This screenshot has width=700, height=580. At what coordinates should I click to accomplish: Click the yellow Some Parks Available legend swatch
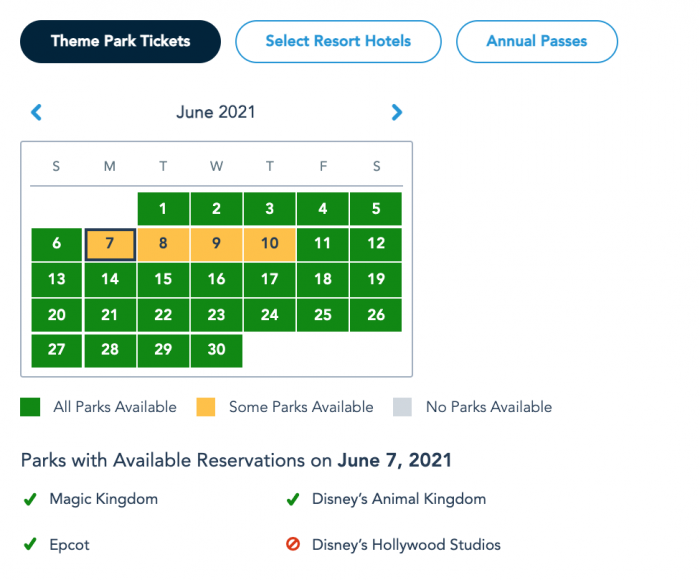coord(206,407)
